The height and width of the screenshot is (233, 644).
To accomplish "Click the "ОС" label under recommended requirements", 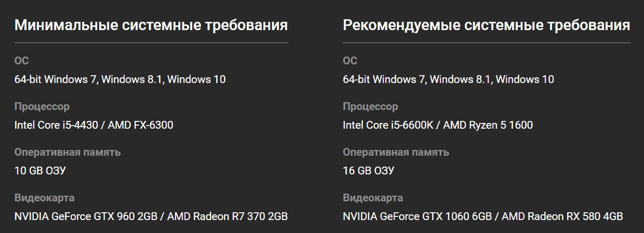I will click(350, 61).
